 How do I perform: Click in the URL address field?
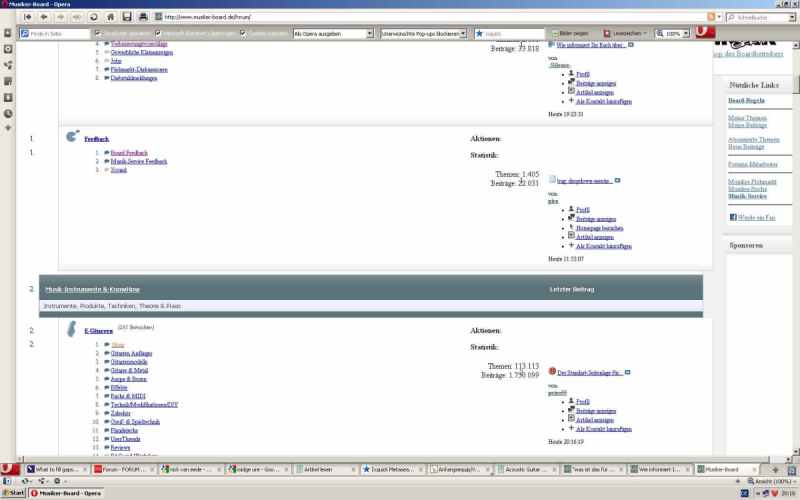pyautogui.click(x=429, y=17)
